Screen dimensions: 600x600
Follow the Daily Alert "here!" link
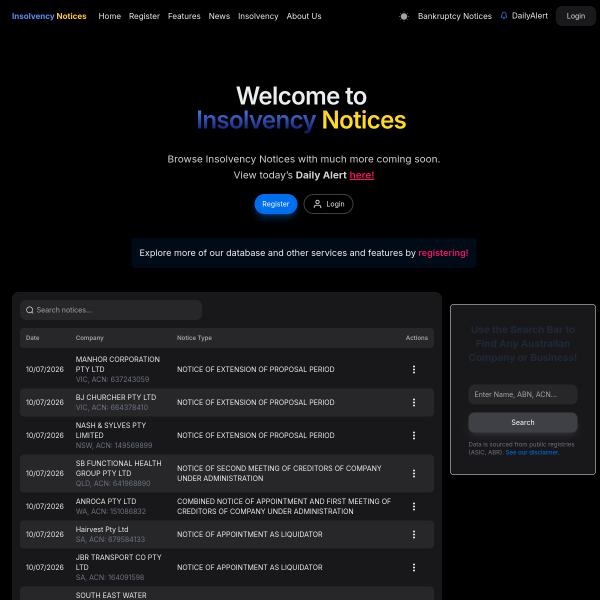(362, 175)
